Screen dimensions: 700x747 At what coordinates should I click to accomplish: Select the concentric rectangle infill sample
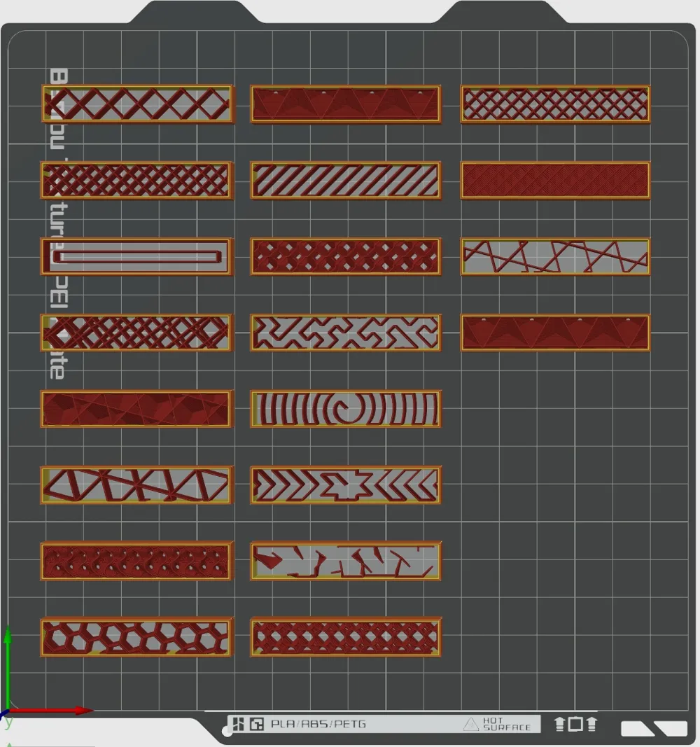click(x=136, y=257)
